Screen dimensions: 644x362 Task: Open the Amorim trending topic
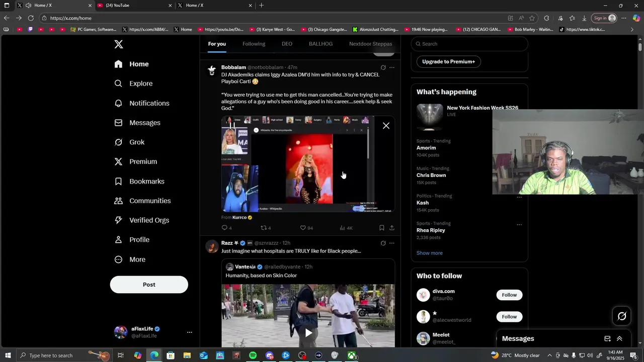[426, 148]
